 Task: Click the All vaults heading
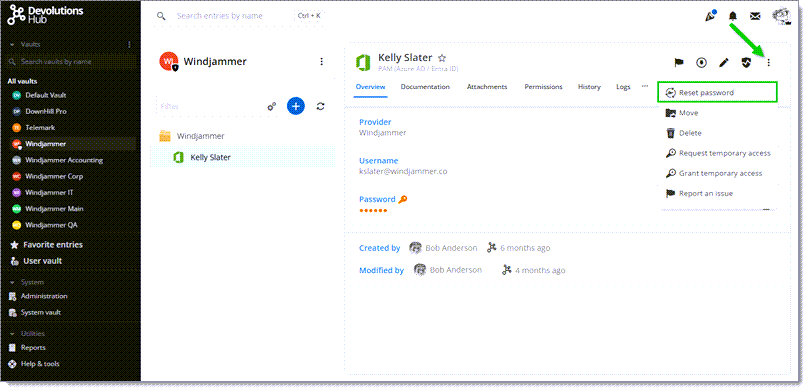pyautogui.click(x=22, y=81)
